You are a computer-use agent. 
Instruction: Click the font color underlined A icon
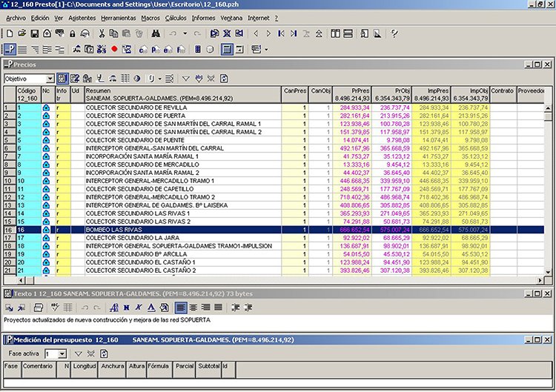151,307
